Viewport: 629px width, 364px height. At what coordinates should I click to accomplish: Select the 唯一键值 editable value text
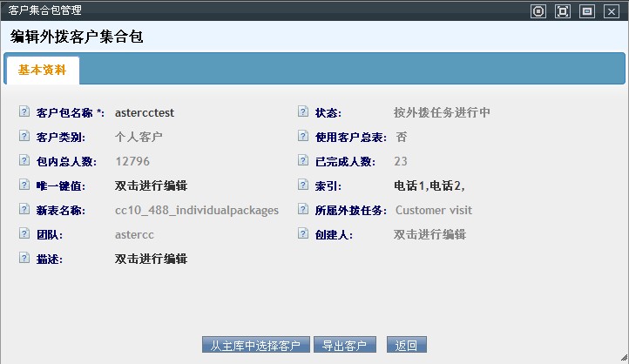[151, 185]
